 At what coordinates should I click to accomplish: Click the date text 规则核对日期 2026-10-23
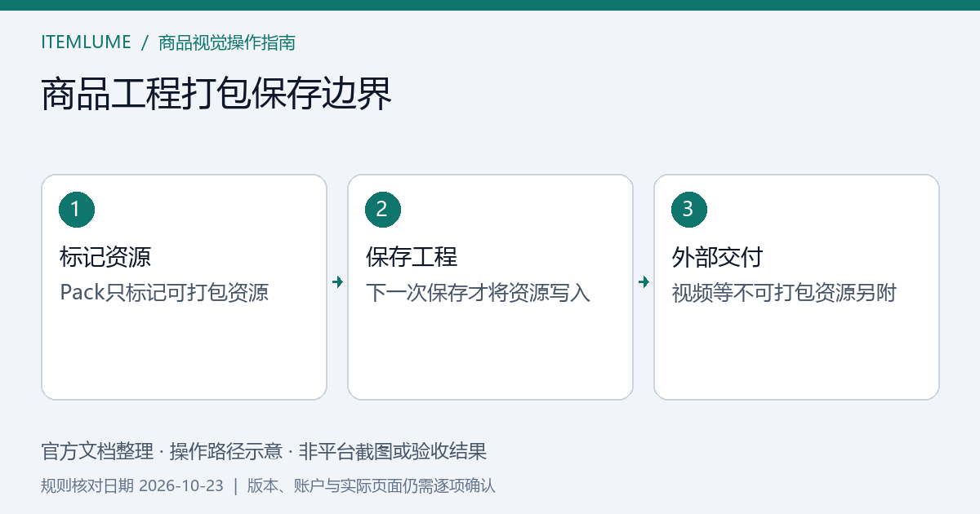pyautogui.click(x=132, y=486)
